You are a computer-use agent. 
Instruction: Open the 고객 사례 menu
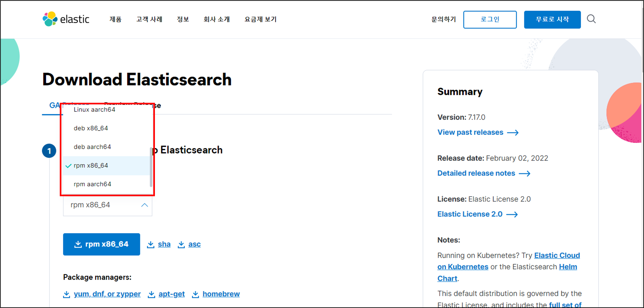149,19
